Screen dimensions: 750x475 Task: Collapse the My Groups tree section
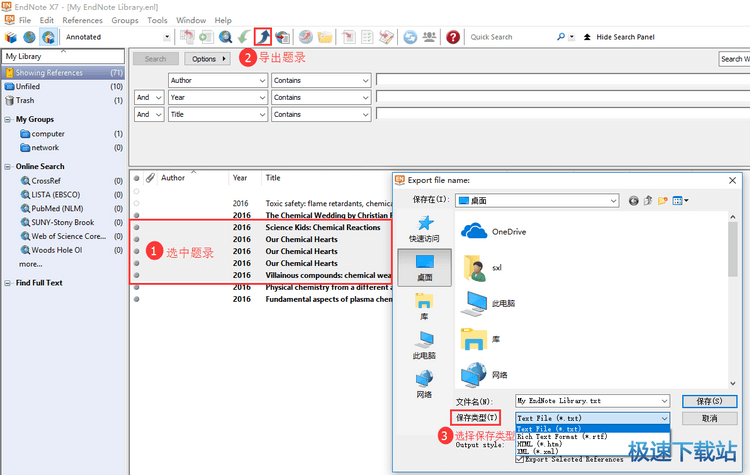point(8,120)
